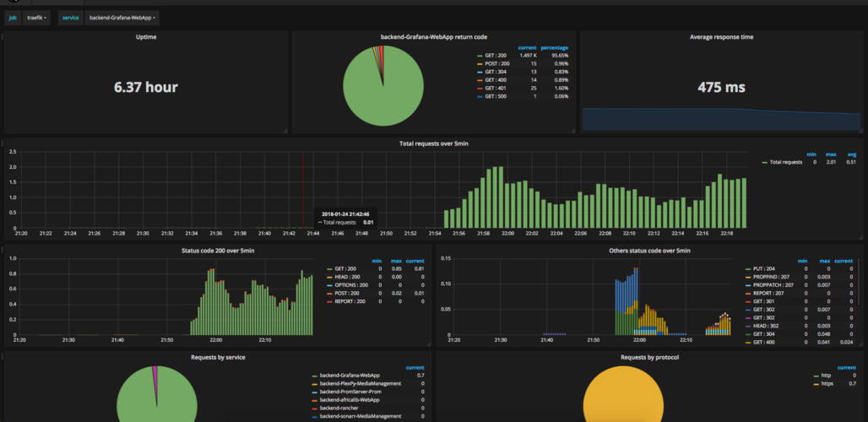Open Average response time panel title menu
This screenshot has height=422, width=868.
pyautogui.click(x=721, y=37)
